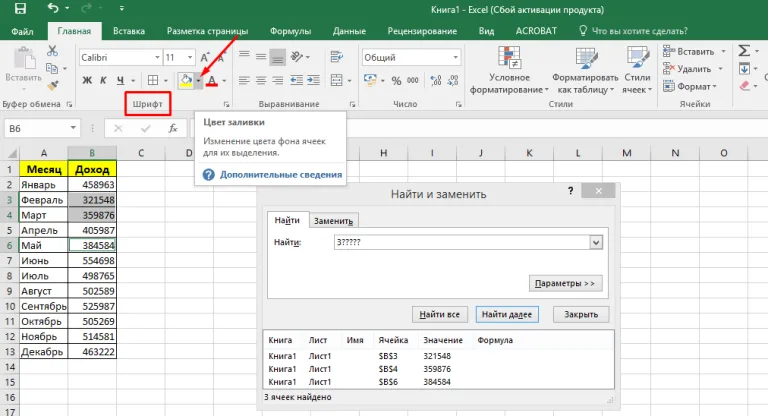This screenshot has width=768, height=416.
Task: Click Закрыть button in dialog
Action: (581, 314)
